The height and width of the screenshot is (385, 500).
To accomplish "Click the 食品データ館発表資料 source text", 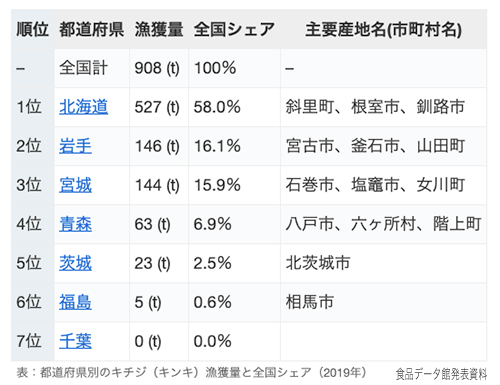I will click(441, 374).
